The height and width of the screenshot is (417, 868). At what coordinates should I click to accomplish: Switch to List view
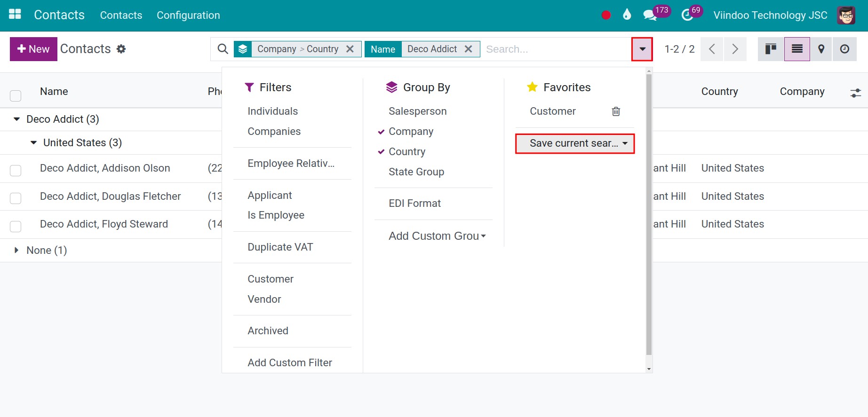point(797,49)
